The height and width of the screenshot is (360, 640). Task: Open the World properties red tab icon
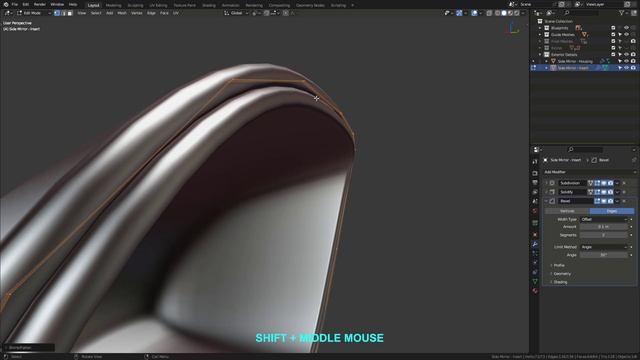[535, 211]
